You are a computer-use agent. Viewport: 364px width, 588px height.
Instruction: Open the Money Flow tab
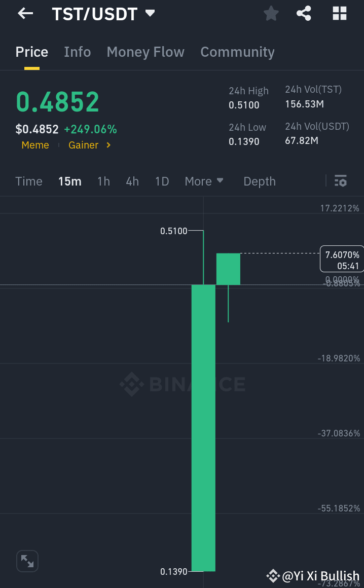click(145, 52)
